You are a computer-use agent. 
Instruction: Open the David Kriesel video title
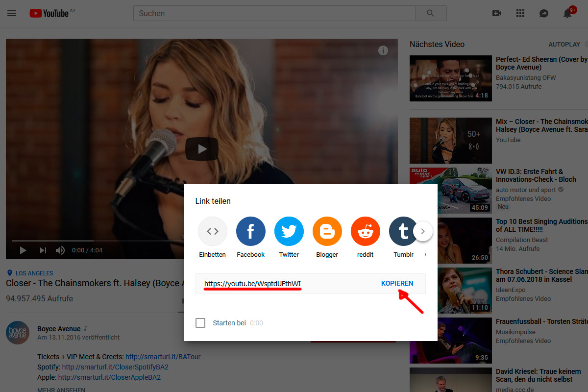tap(539, 375)
